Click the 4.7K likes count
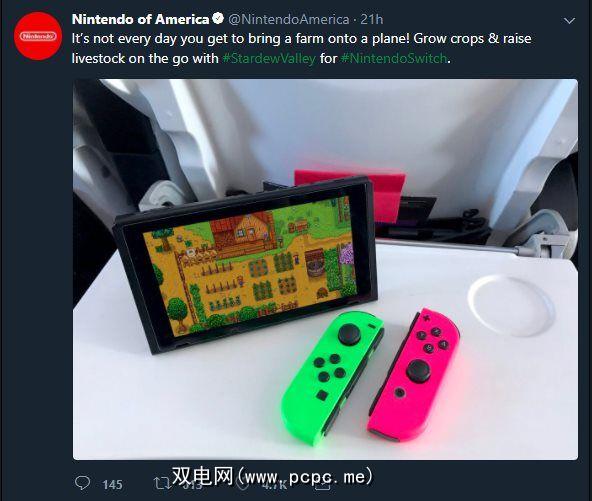 coord(274,486)
